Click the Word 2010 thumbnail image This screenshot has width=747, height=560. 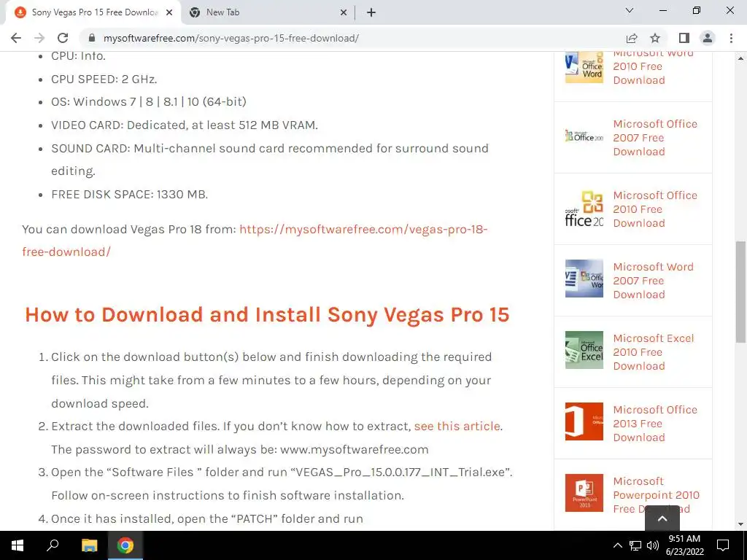pos(584,67)
